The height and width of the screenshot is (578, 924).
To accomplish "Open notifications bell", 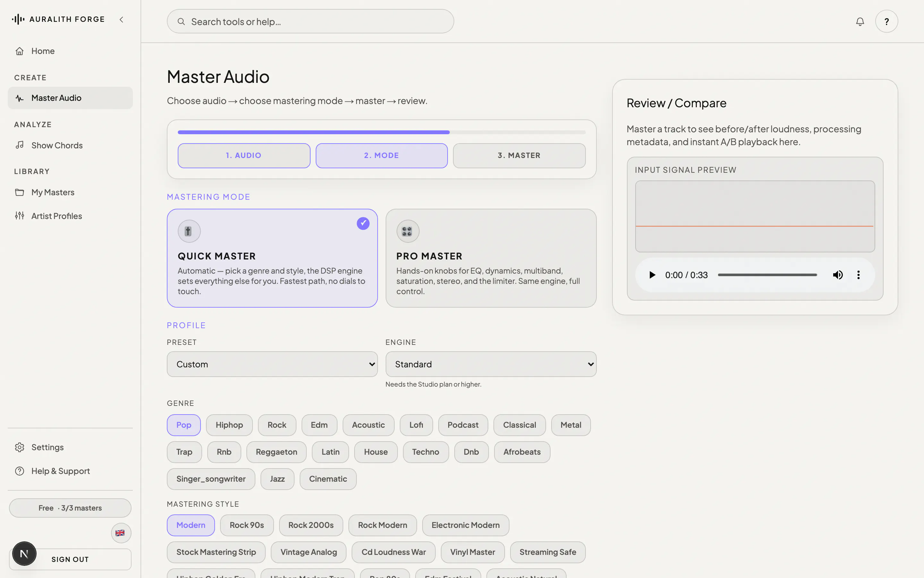I will coord(860,22).
